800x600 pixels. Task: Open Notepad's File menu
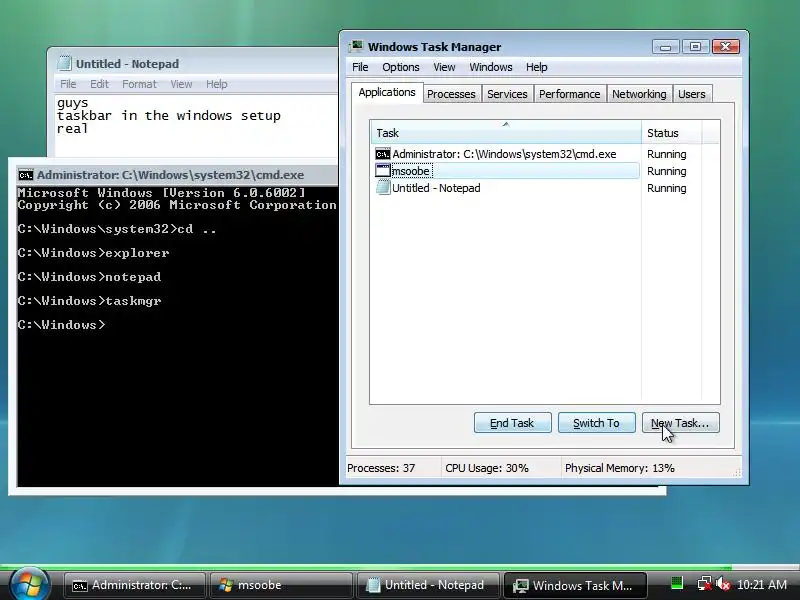tap(68, 84)
